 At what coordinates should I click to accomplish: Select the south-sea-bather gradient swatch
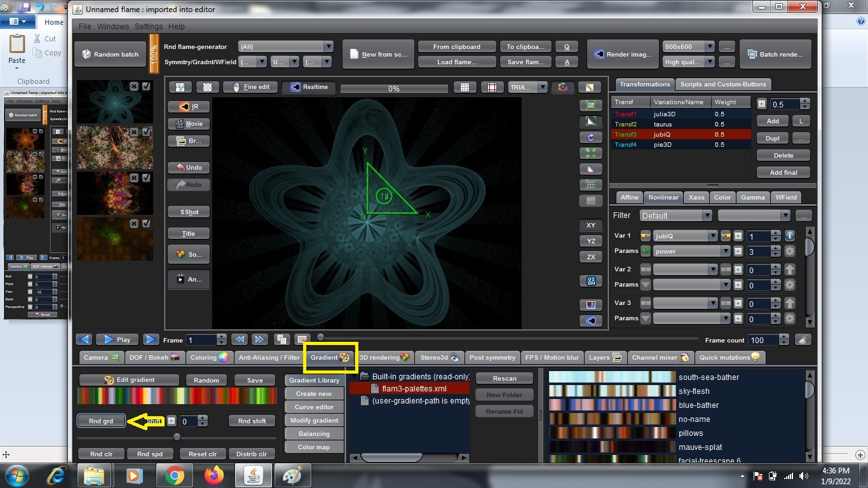click(x=613, y=377)
